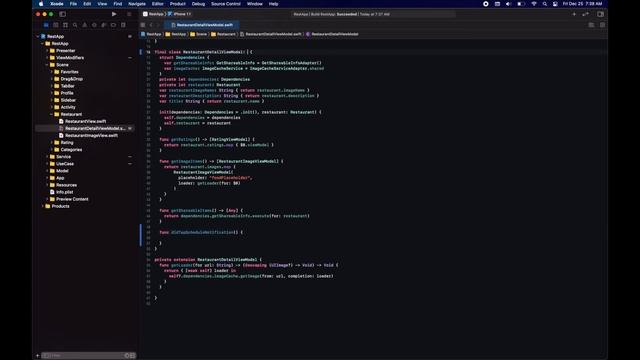Click add button at navigator bottom
The width and height of the screenshot is (640, 360).
tap(38, 356)
